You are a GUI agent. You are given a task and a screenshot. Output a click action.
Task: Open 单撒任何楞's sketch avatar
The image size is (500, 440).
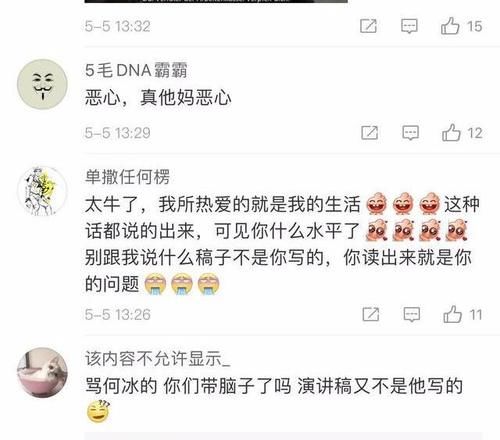point(42,191)
